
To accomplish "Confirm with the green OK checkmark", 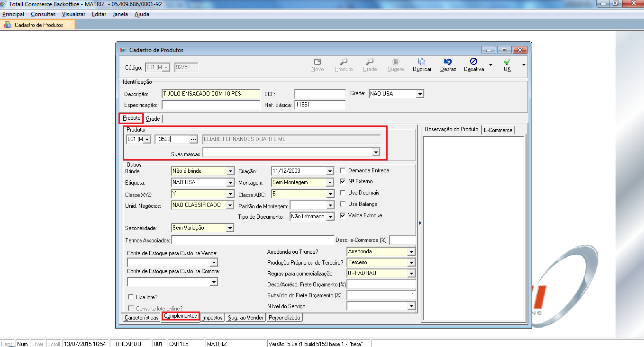I will pos(507,62).
